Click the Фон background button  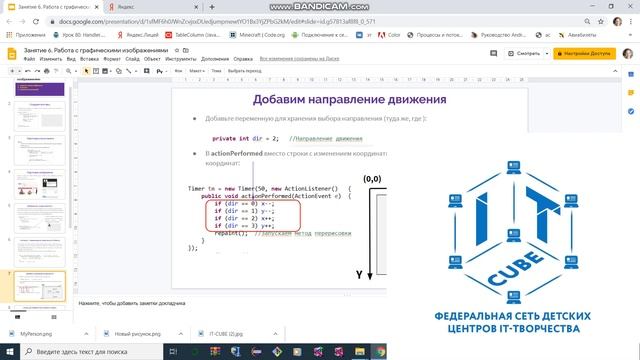click(x=178, y=71)
